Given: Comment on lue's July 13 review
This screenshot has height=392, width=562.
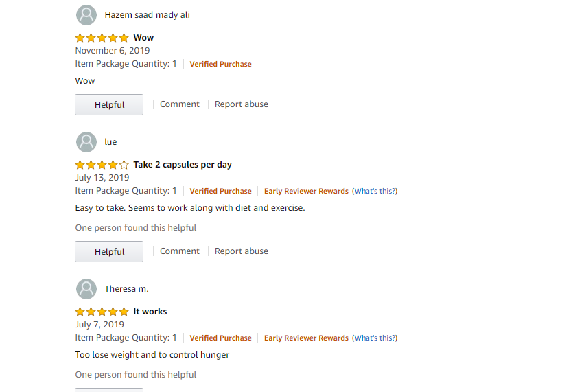Looking at the screenshot, I should point(180,251).
